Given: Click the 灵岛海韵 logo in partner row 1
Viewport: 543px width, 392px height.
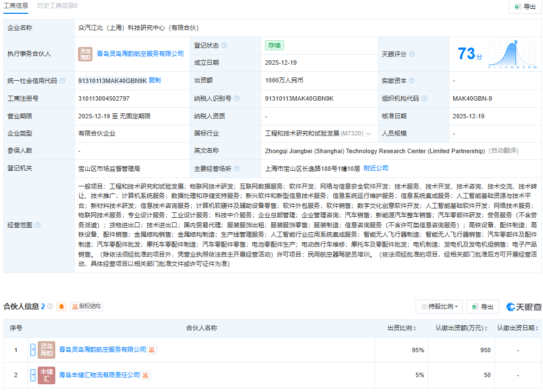Looking at the screenshot, I should (x=46, y=350).
